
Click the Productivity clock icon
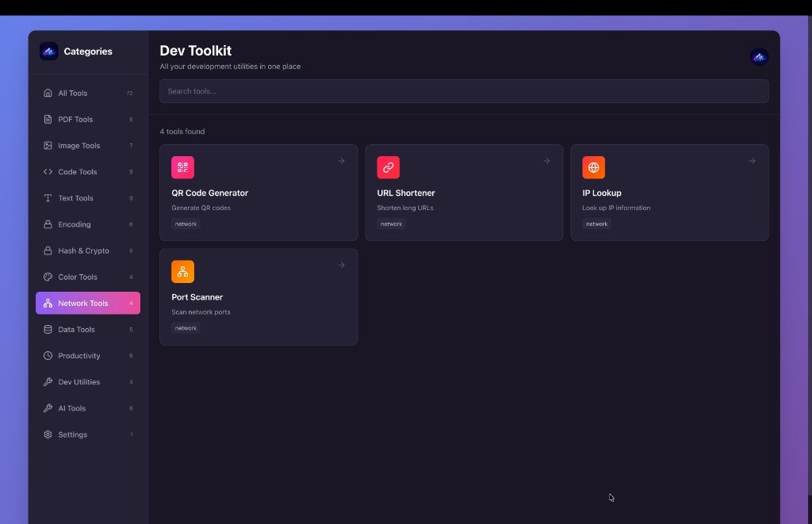[x=49, y=355]
